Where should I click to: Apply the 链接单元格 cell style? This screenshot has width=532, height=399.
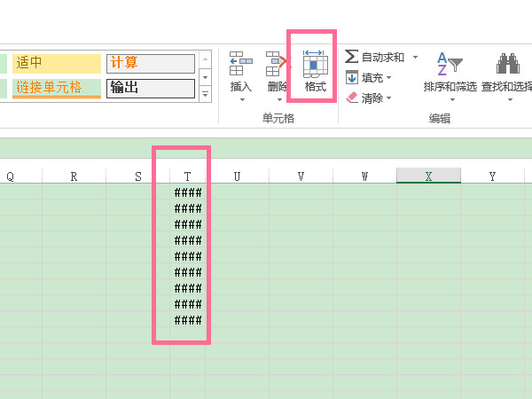coord(56,88)
